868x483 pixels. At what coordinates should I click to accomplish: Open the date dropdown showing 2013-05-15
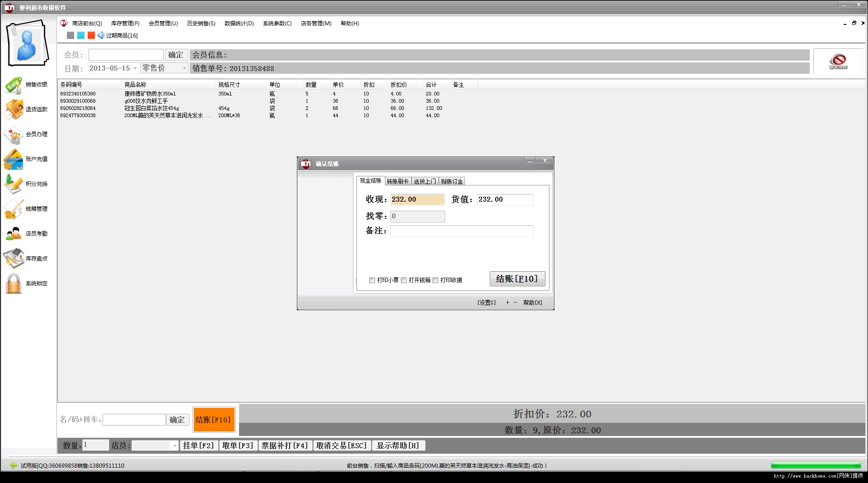pyautogui.click(x=135, y=68)
